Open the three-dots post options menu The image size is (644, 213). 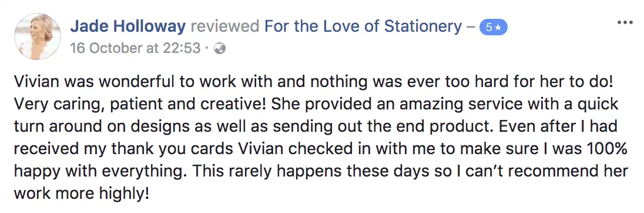[x=625, y=22]
